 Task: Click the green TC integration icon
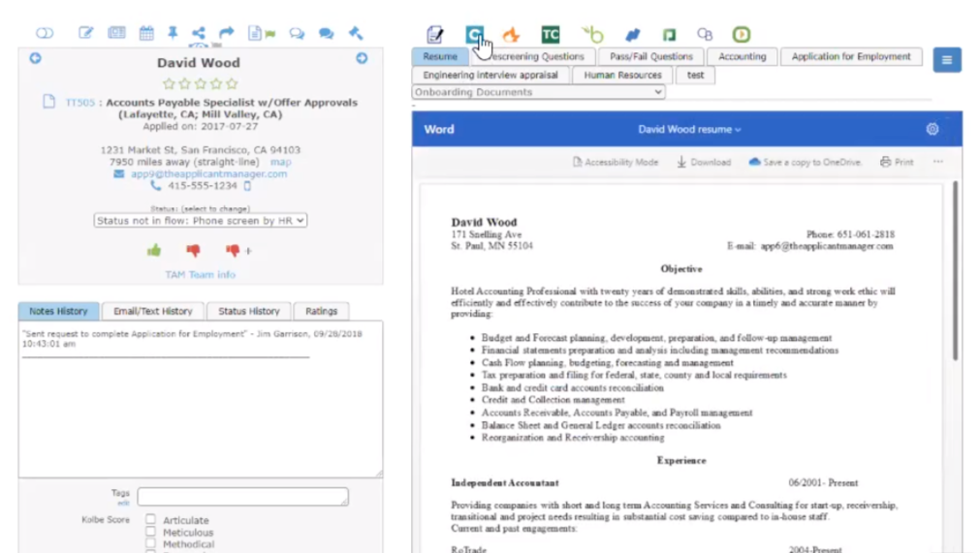(x=551, y=34)
